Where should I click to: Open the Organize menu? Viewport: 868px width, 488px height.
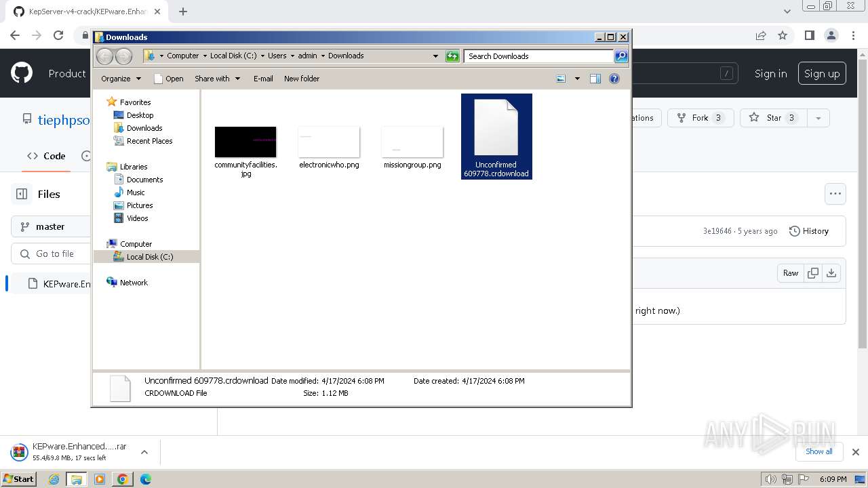121,79
